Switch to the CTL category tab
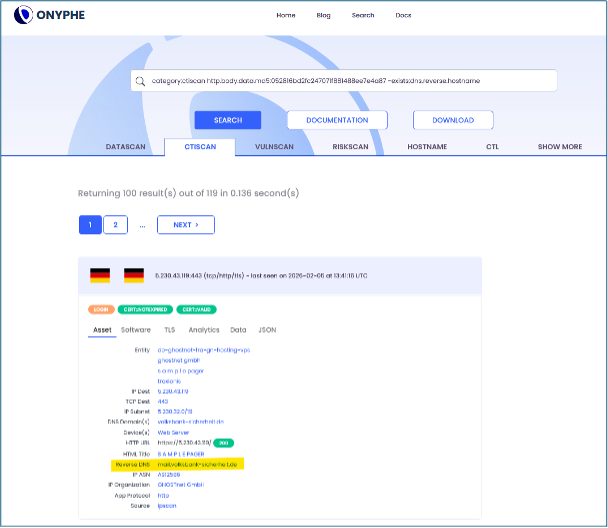 492,147
